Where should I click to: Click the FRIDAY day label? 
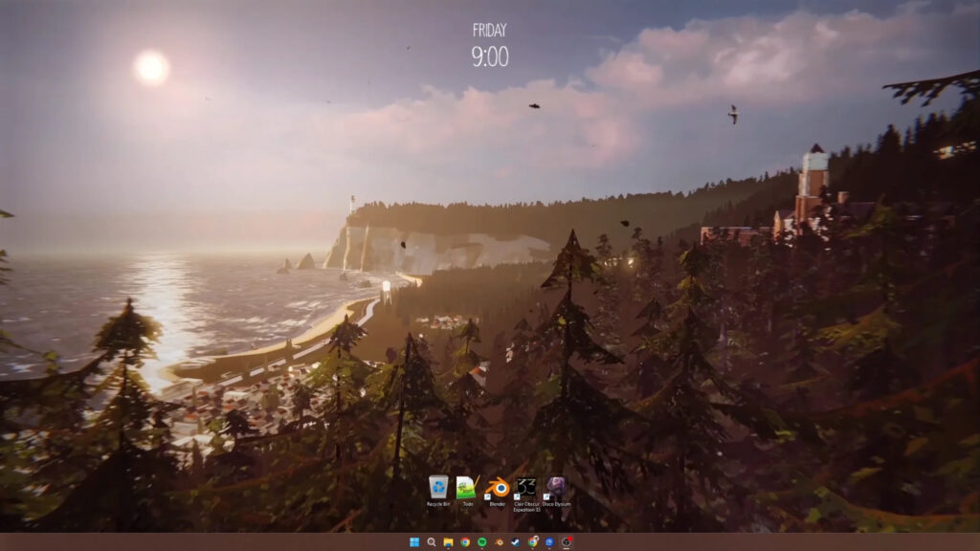click(x=489, y=30)
